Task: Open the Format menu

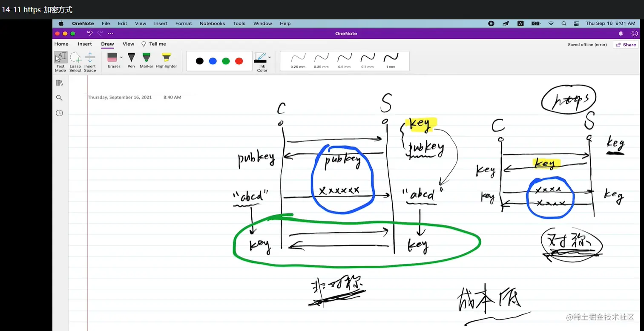Action: click(184, 23)
